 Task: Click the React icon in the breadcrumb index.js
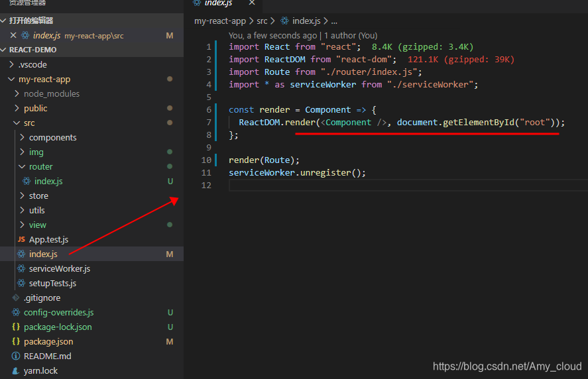284,21
